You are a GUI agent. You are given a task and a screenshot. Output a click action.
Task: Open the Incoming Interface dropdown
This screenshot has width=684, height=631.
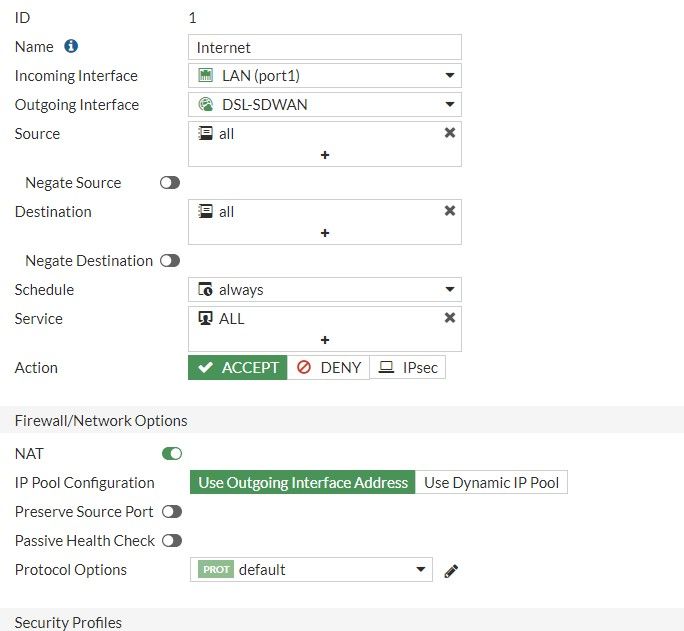coord(324,76)
